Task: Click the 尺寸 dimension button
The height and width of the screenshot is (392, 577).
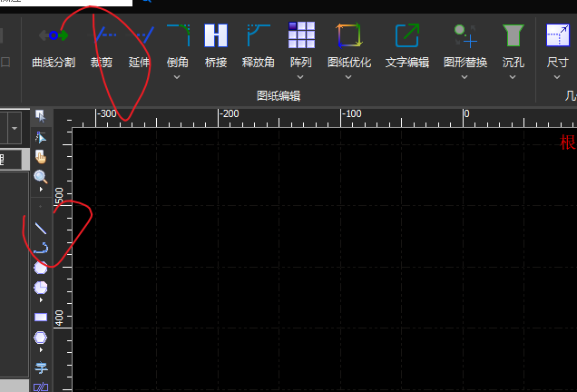Action: click(558, 45)
